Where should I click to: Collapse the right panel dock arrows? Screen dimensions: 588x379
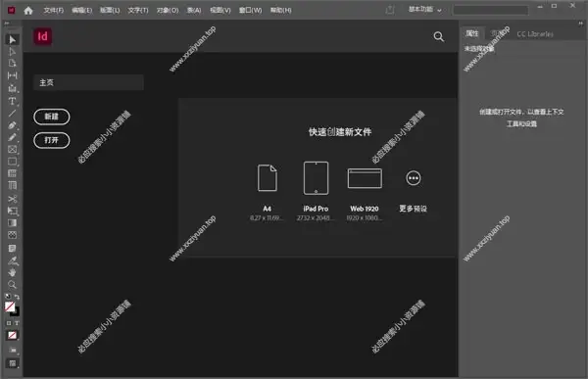[580, 24]
